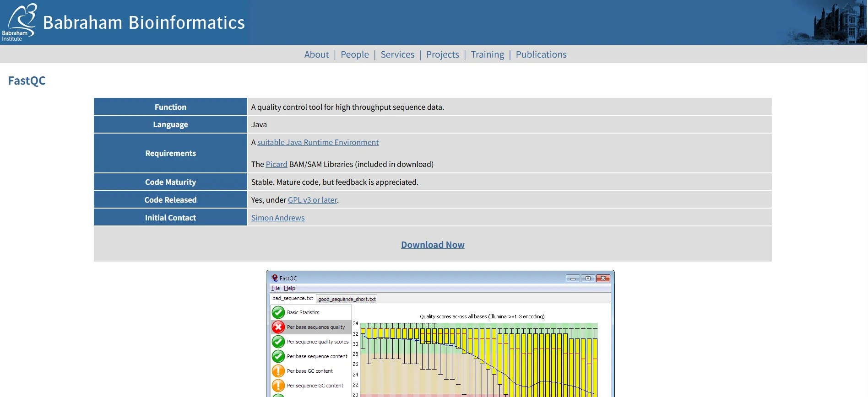The image size is (868, 397).
Task: Open the Services navigation link
Action: click(397, 54)
